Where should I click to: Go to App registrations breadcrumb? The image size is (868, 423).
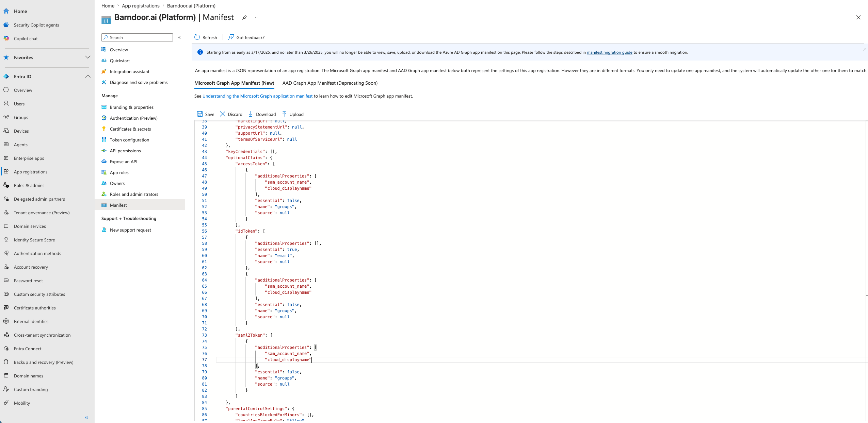[141, 6]
